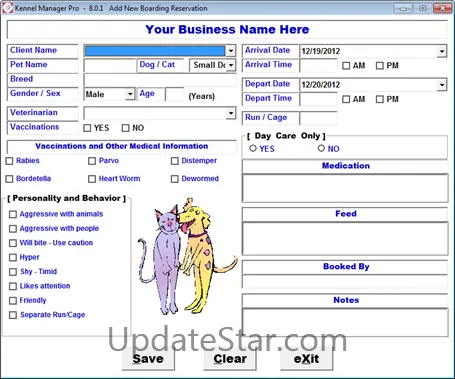Select Day Care Only NO radio button
Image resolution: width=455 pixels, height=379 pixels.
321,148
